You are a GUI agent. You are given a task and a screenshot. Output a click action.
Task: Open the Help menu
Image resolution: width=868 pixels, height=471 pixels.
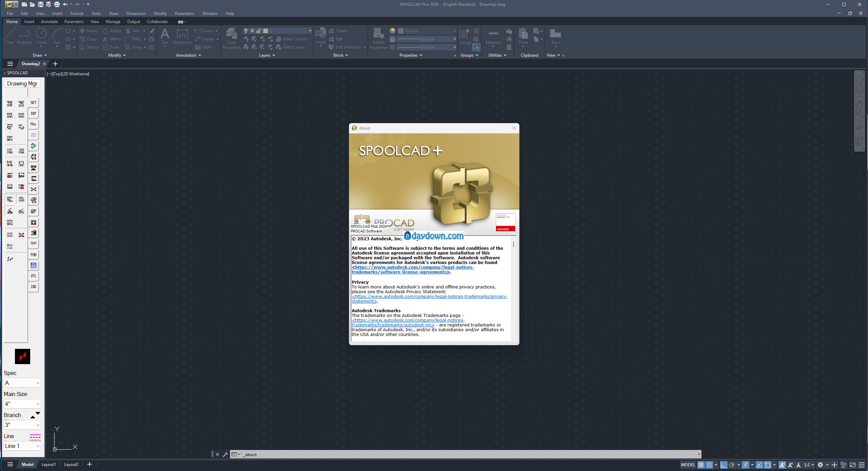(x=230, y=14)
